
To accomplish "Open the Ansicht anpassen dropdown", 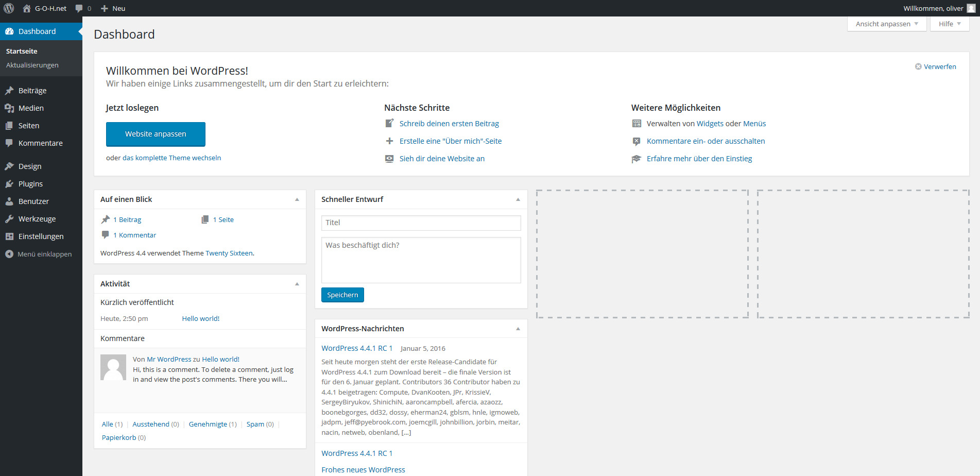I will coord(887,24).
